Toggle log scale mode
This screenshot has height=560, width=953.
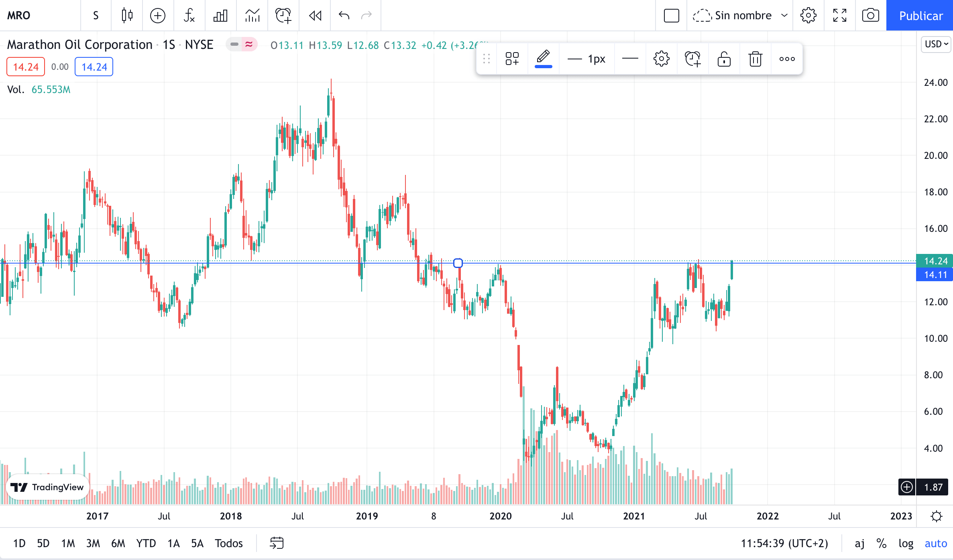(x=906, y=543)
